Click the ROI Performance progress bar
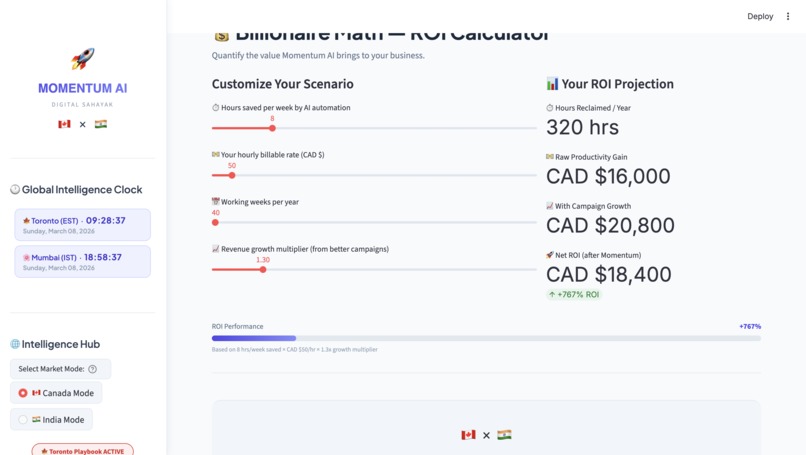Image resolution: width=806 pixels, height=455 pixels. click(x=486, y=338)
